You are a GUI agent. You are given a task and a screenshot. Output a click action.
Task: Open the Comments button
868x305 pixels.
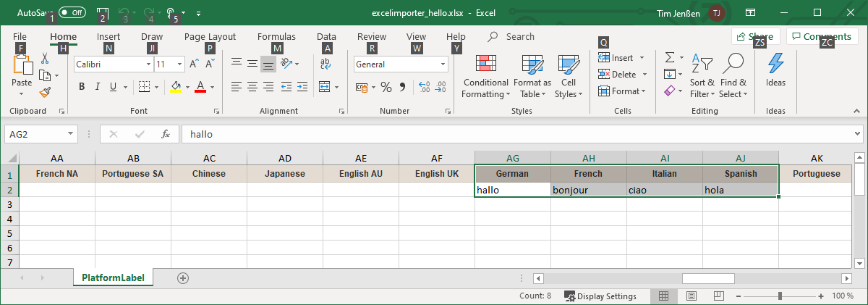(822, 37)
